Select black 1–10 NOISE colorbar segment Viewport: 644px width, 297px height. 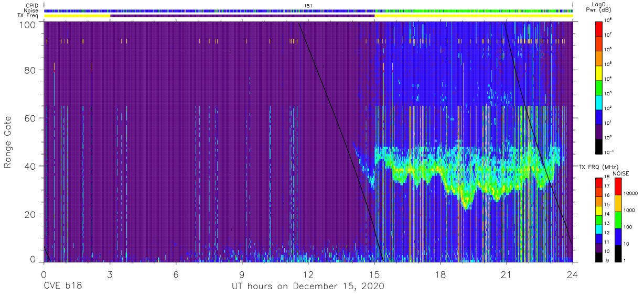[x=617, y=253]
